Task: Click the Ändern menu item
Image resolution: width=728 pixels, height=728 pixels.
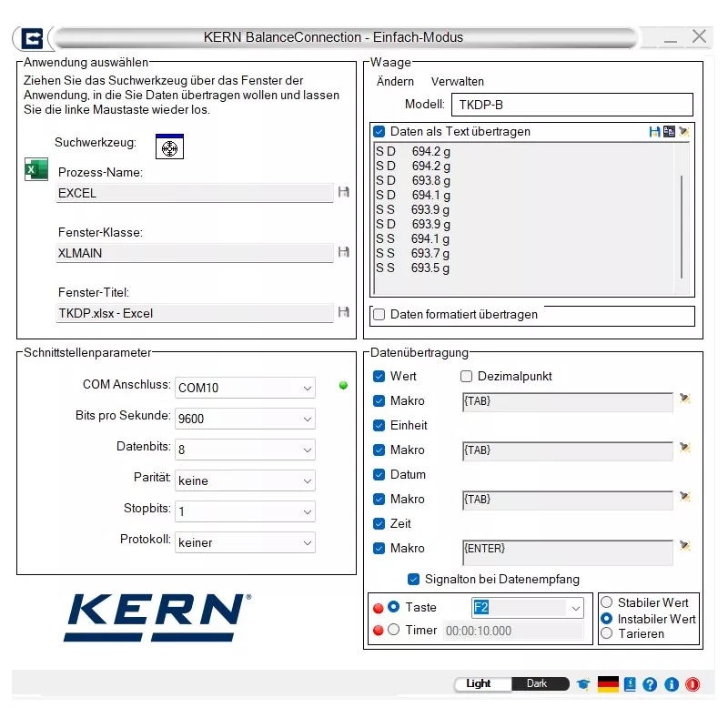Action: point(395,82)
